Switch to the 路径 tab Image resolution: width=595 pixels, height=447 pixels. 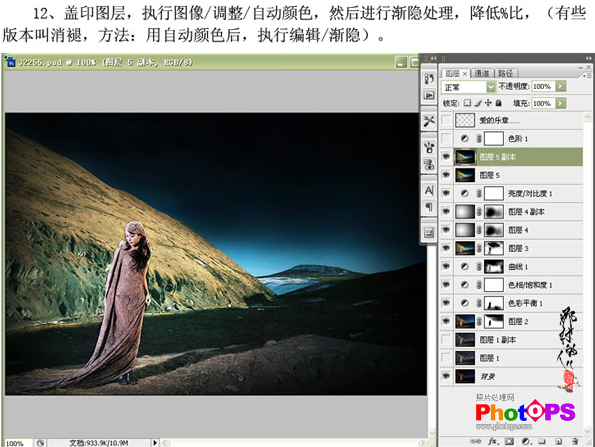click(x=506, y=73)
